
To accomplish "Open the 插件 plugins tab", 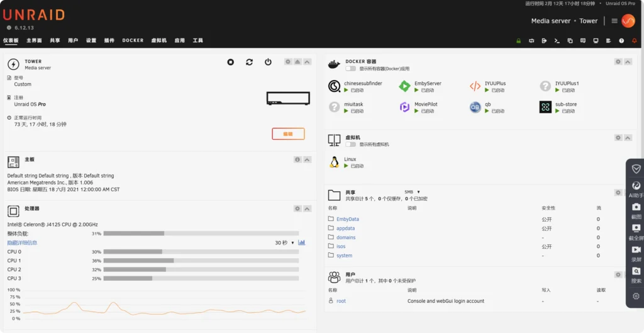I will (109, 40).
